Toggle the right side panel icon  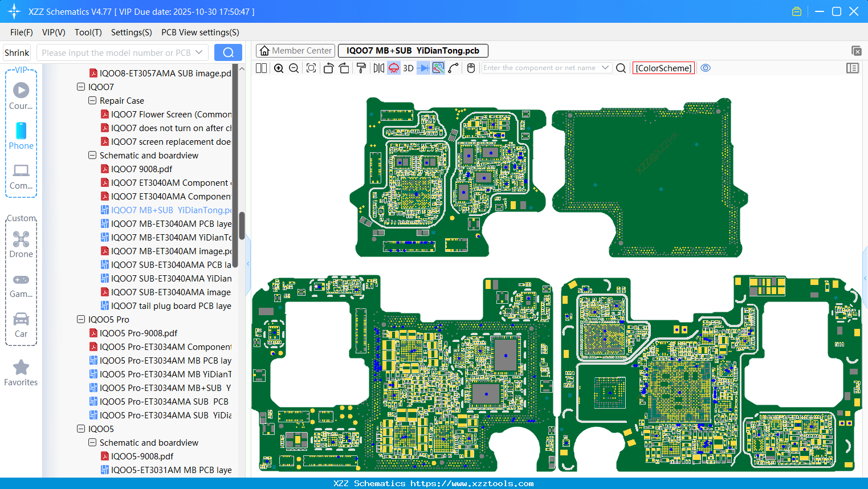[853, 68]
